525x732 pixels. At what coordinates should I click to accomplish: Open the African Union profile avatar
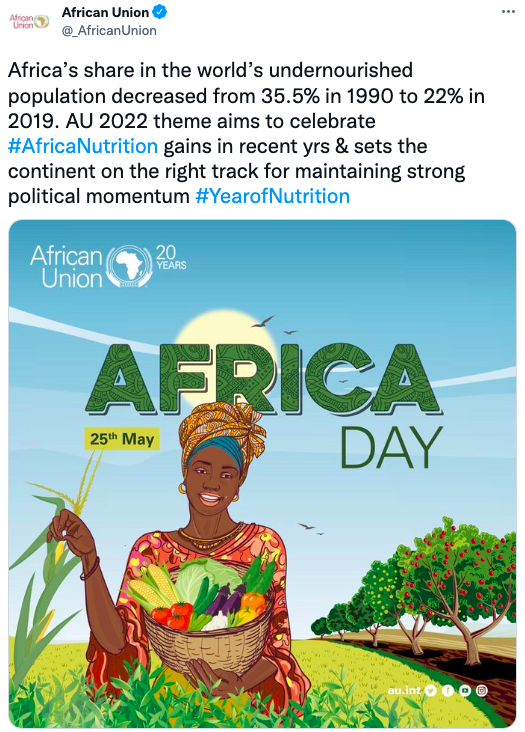pos(29,21)
